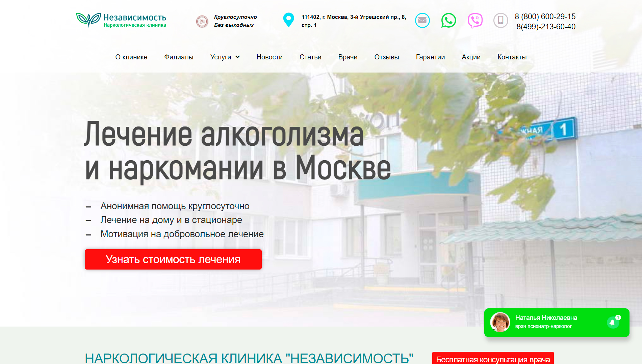
Task: Navigate to Врачи page
Action: pyautogui.click(x=348, y=57)
